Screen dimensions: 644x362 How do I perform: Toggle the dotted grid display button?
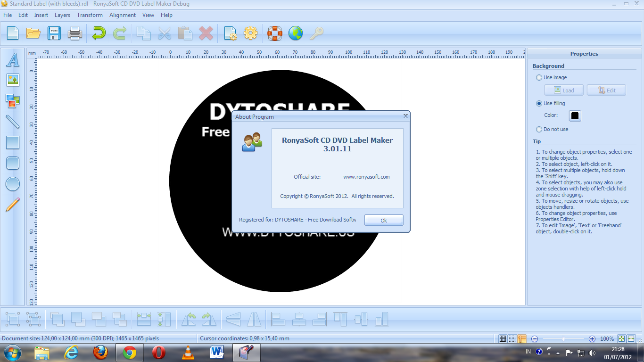point(512,338)
